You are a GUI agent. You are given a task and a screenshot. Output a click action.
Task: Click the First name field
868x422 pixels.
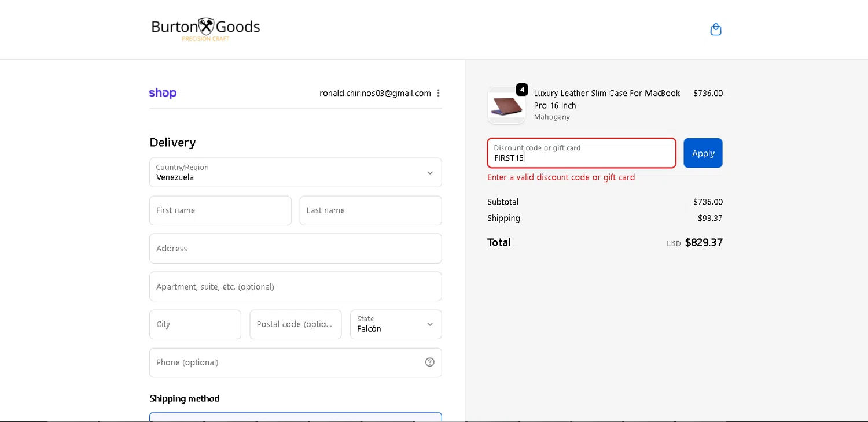[x=220, y=210]
